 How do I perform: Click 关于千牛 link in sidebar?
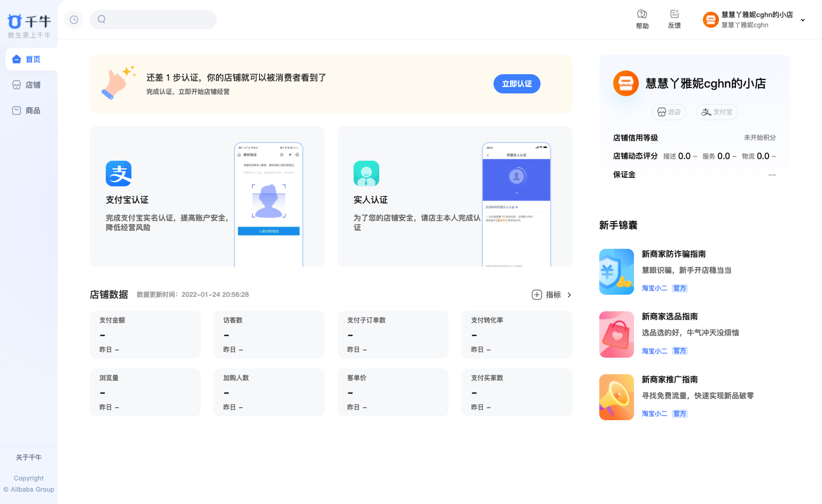pos(29,458)
